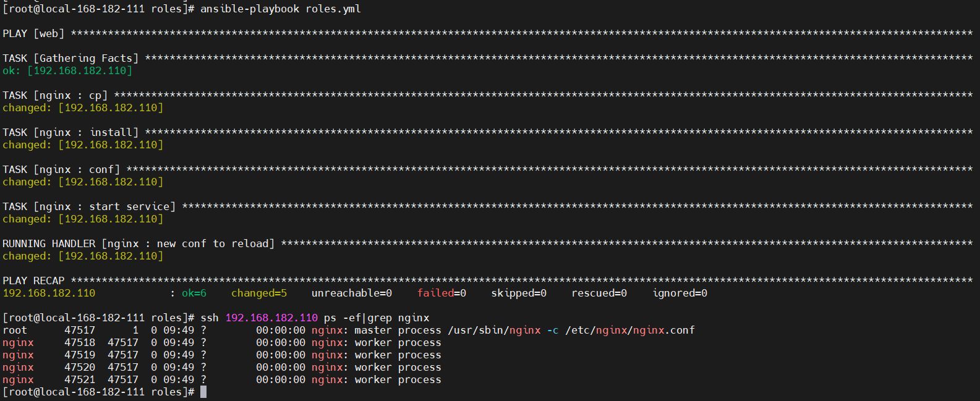The width and height of the screenshot is (980, 401).
Task: Click the green ok: [192.168.182.110] result
Action: (67, 70)
